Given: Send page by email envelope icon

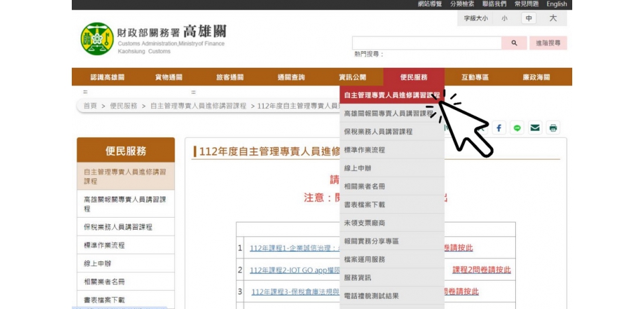Looking at the screenshot, I should [x=535, y=128].
